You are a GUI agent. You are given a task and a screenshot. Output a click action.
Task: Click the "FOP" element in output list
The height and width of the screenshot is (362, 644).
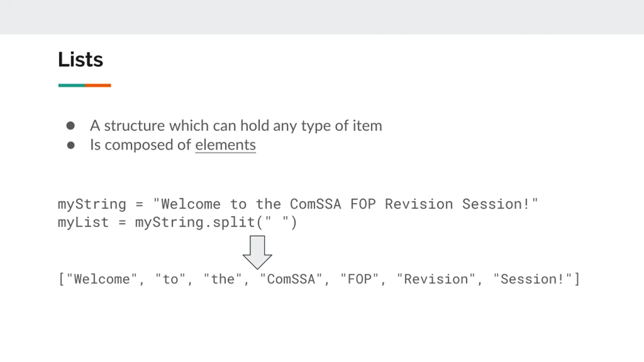click(x=359, y=279)
